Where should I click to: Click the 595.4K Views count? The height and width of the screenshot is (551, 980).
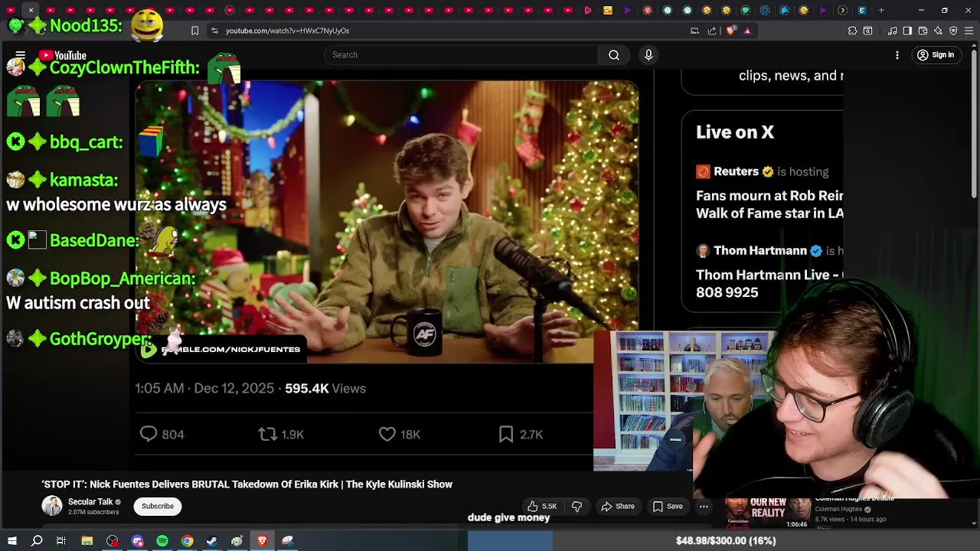(325, 388)
